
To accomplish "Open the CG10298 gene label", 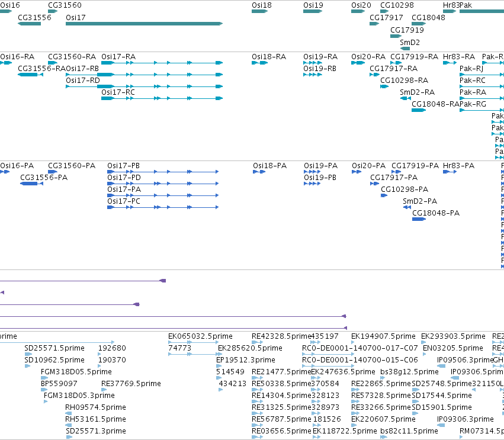I will coord(397,5).
